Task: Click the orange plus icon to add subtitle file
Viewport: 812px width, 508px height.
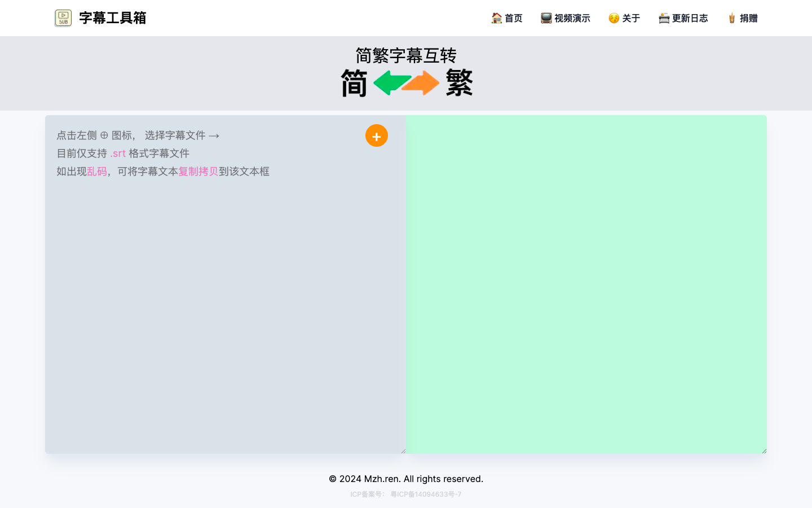Action: 376,135
